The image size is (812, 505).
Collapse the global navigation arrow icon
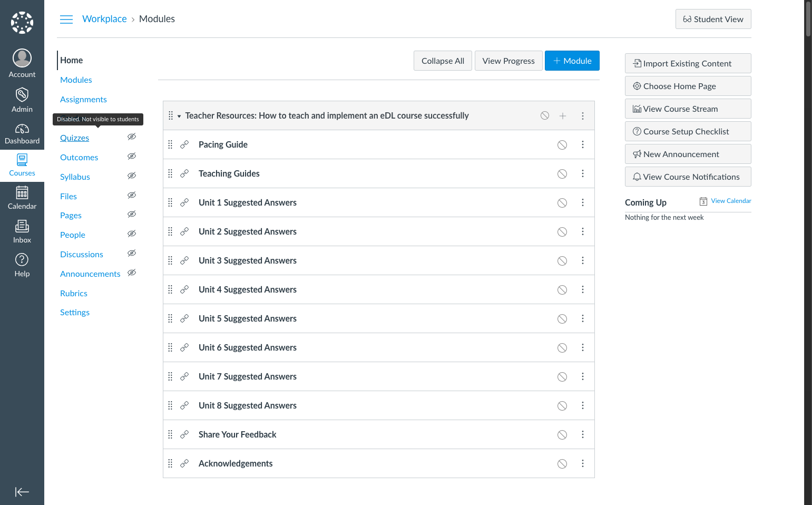tap(22, 492)
